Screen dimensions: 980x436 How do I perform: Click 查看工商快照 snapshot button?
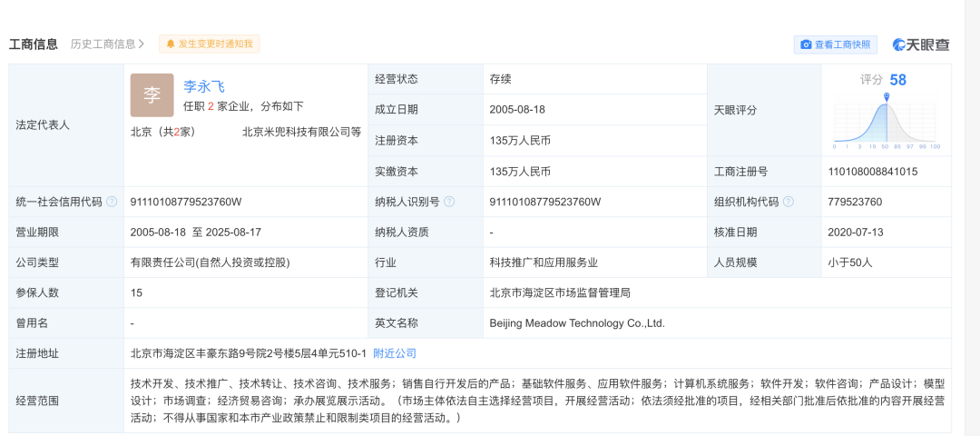(x=836, y=45)
